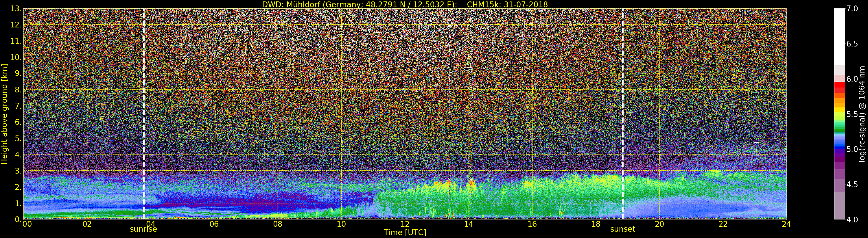Click height axis tick "4."

tap(18, 155)
